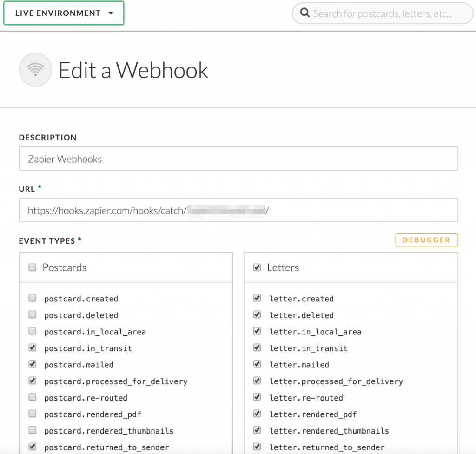Open the LIVE ENVIRONMENT dropdown
The width and height of the screenshot is (476, 454).
(x=64, y=13)
